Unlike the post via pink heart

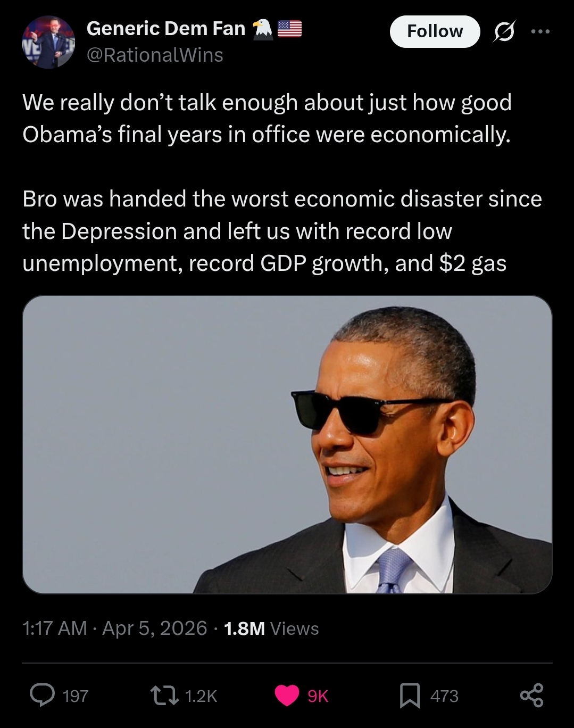pos(287,696)
